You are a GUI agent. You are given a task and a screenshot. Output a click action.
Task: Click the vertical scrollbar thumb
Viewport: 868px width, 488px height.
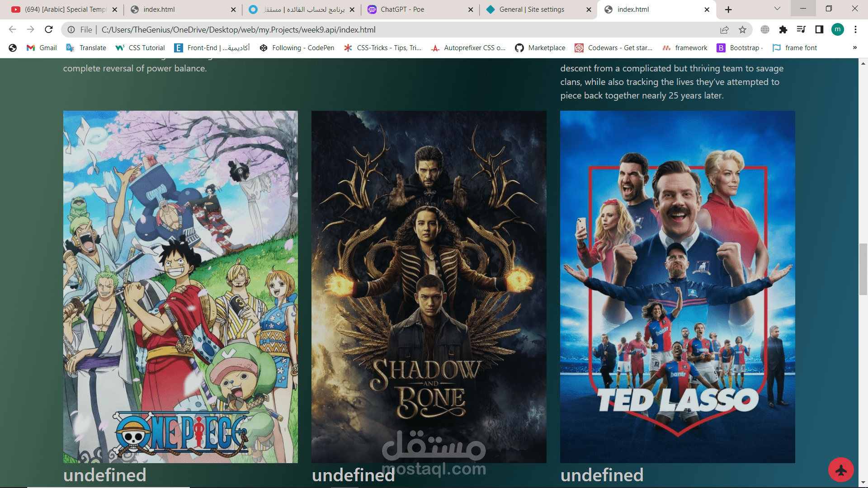click(863, 269)
